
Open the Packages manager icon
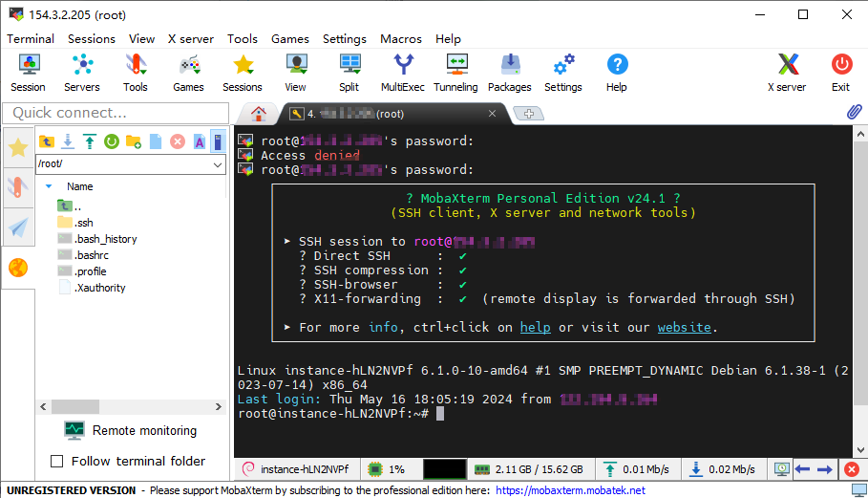coord(509,72)
